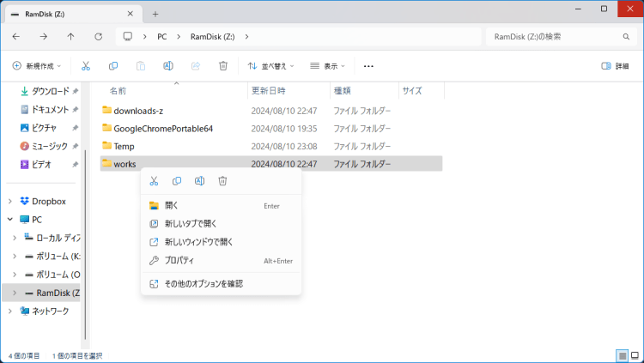
Task: Select the GoogleChromePortable64 folder
Action: pyautogui.click(x=271, y=129)
